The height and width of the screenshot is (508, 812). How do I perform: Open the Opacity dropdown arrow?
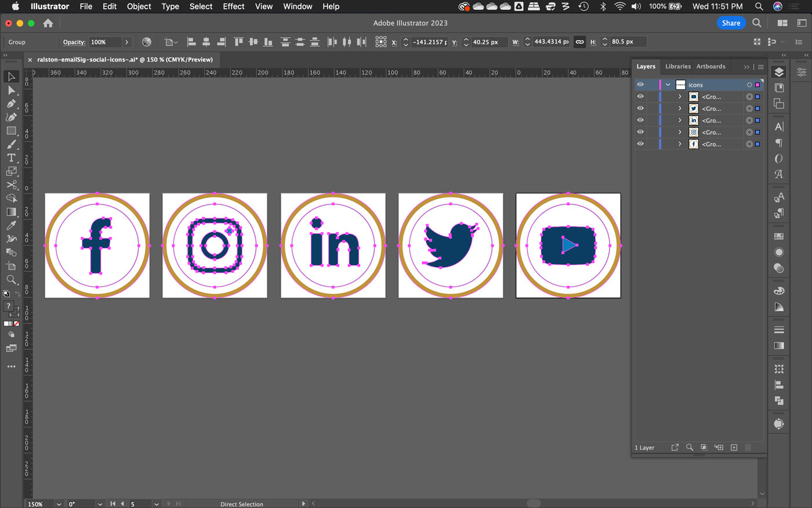click(x=126, y=42)
